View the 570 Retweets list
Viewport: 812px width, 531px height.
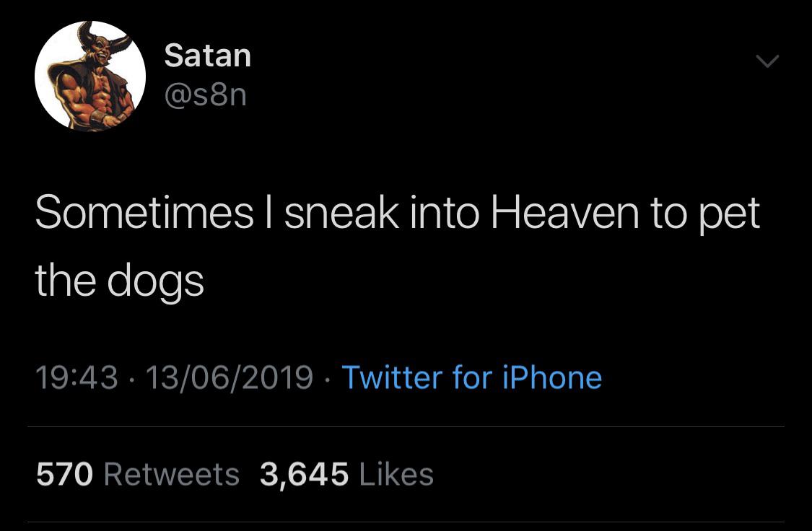pyautogui.click(x=138, y=474)
